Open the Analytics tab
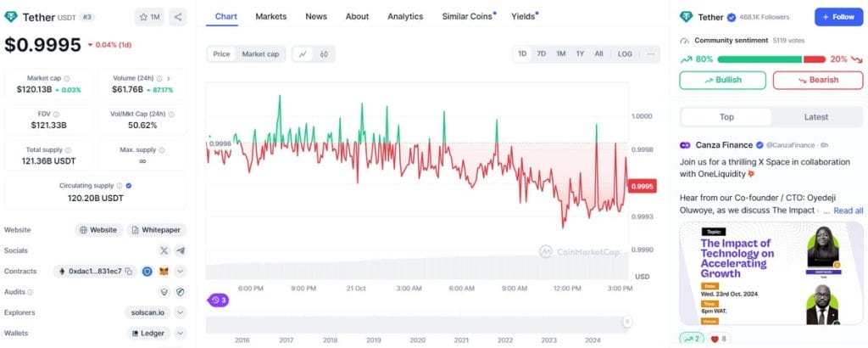The width and height of the screenshot is (868, 348). click(405, 17)
